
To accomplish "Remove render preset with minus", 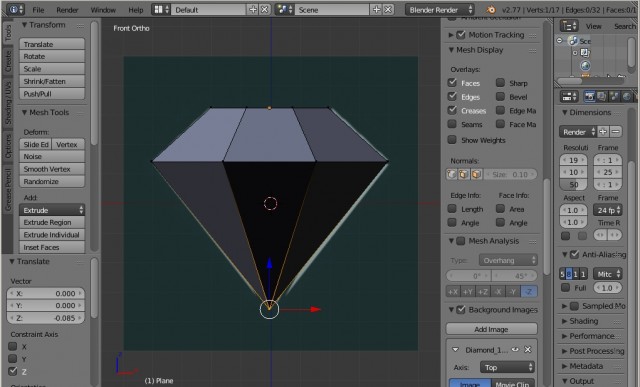I will click(x=616, y=131).
